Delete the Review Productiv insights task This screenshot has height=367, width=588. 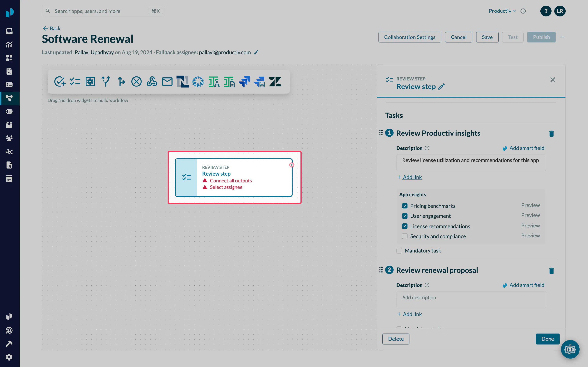(551, 133)
